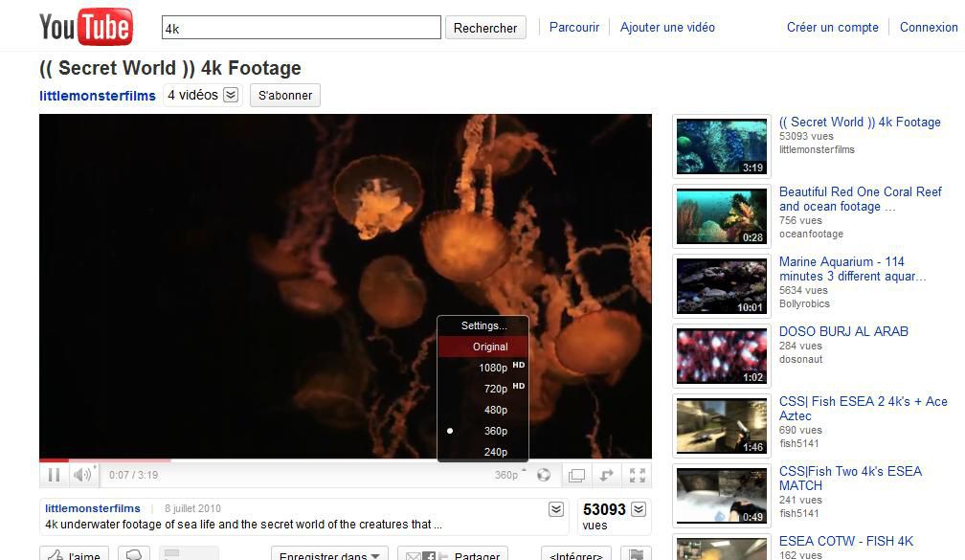Click the Secret World 4k Footage thumbnail
This screenshot has height=560, width=965.
[721, 146]
